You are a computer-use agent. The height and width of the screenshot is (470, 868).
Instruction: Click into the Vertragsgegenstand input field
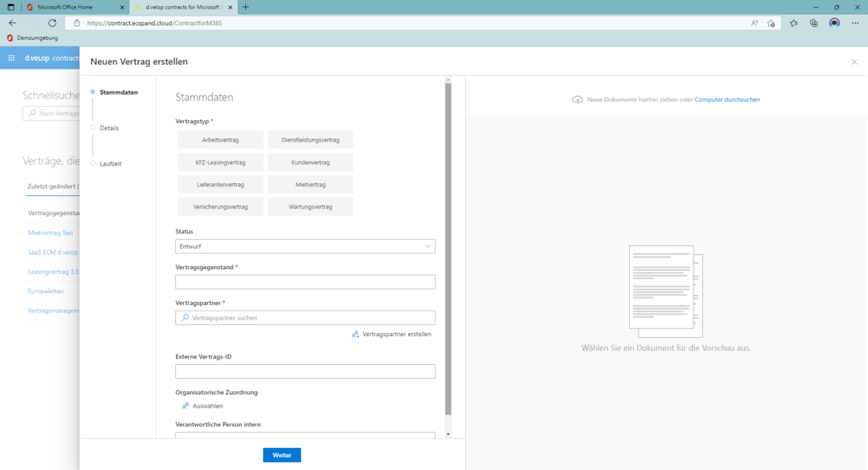pos(305,282)
